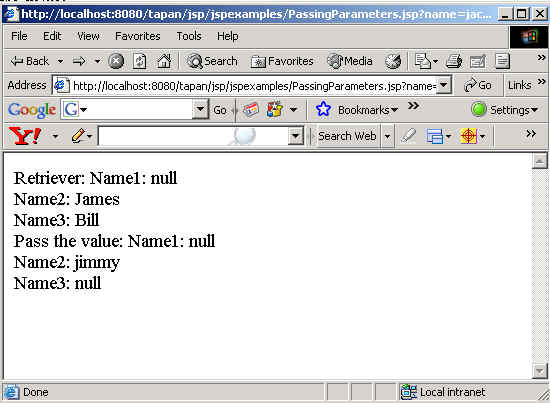
Task: Expand the Address bar history dropdown
Action: [443, 85]
